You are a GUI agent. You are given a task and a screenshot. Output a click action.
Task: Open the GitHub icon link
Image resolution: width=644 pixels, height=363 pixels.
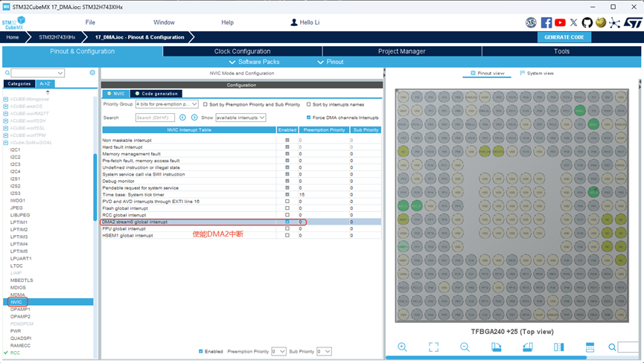point(587,22)
